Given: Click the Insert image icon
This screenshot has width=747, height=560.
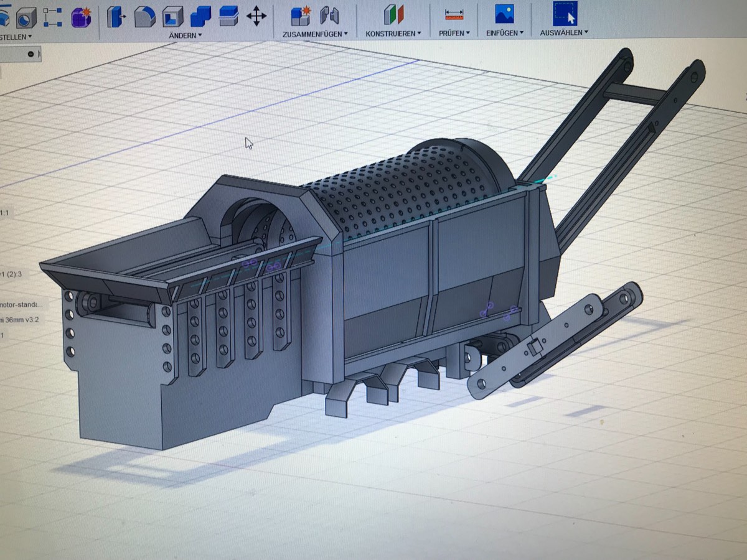Looking at the screenshot, I should pos(504,14).
